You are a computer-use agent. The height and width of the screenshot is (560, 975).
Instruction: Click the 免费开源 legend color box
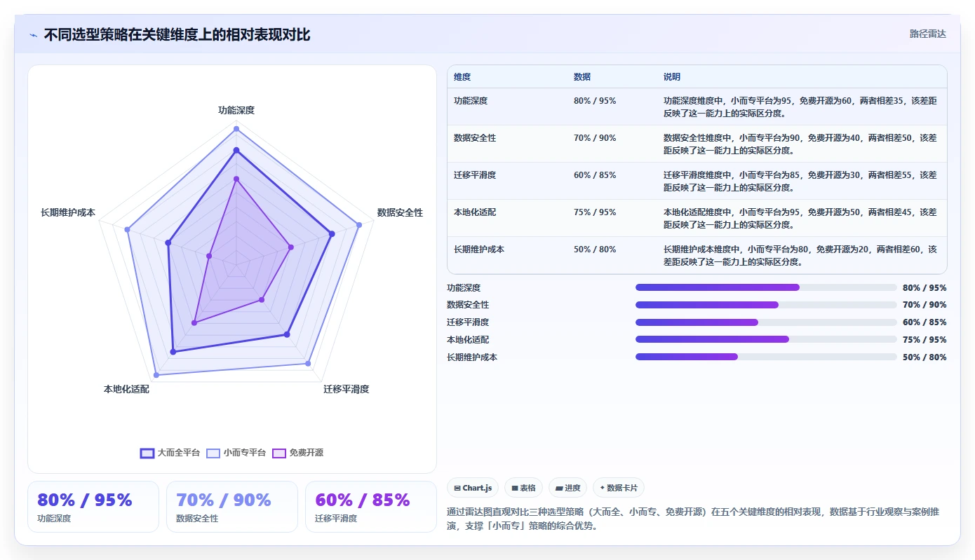click(279, 453)
